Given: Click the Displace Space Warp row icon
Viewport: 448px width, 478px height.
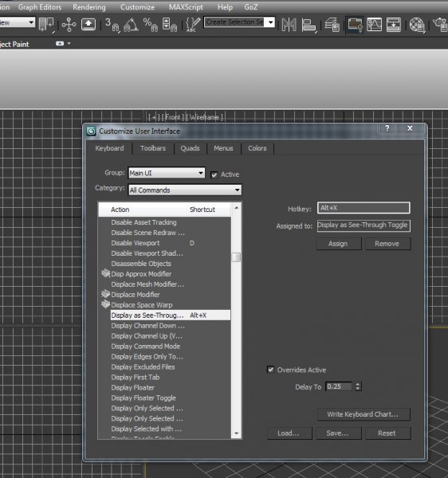Looking at the screenshot, I should coord(105,304).
